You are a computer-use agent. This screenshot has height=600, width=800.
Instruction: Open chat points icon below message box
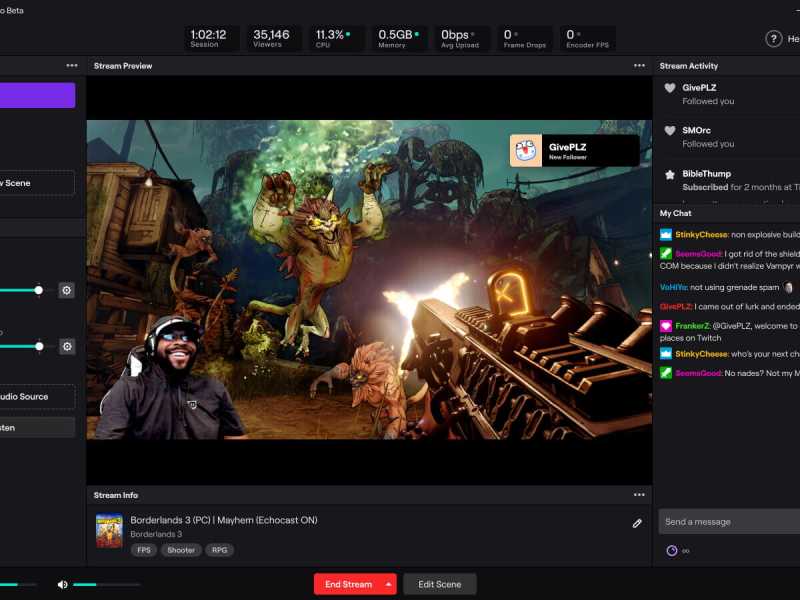pyautogui.click(x=672, y=551)
